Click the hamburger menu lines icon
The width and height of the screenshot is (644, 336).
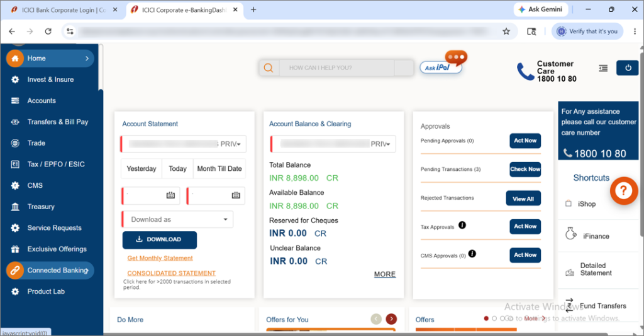tap(603, 68)
